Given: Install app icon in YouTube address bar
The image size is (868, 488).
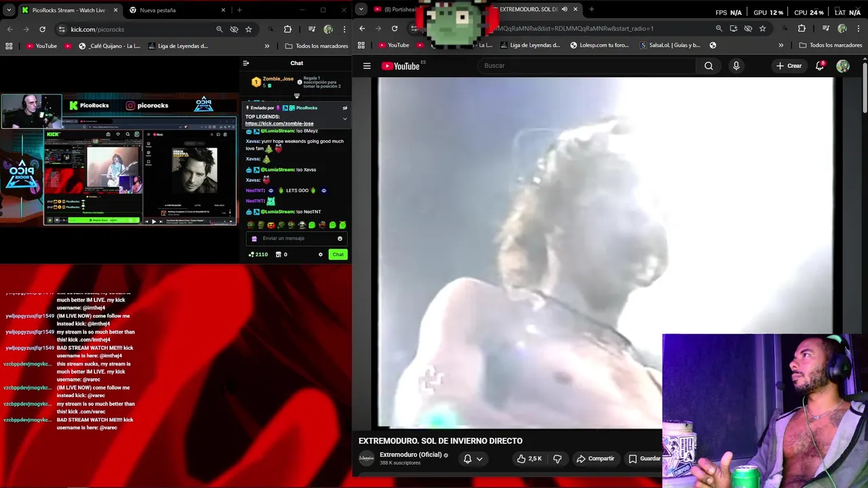Looking at the screenshot, I should coord(734,28).
